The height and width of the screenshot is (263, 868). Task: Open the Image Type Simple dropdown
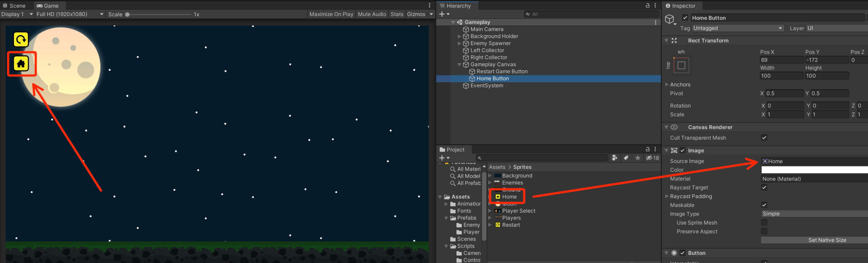pyautogui.click(x=814, y=214)
